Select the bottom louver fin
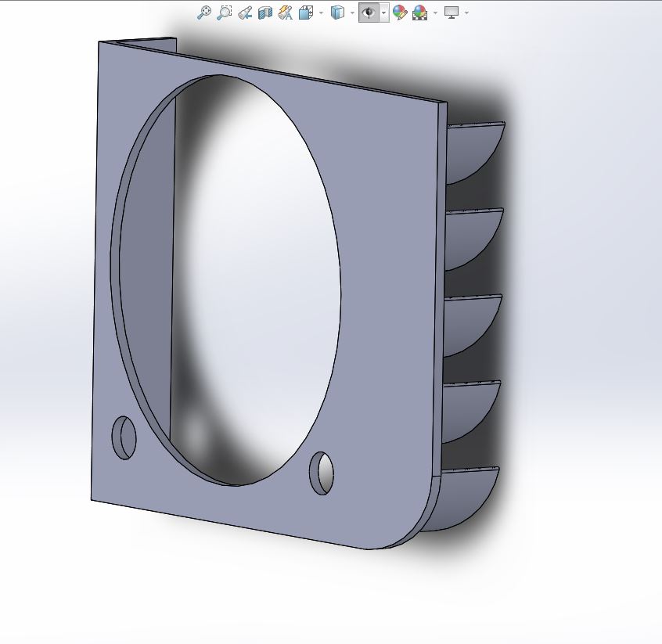 coord(464,498)
